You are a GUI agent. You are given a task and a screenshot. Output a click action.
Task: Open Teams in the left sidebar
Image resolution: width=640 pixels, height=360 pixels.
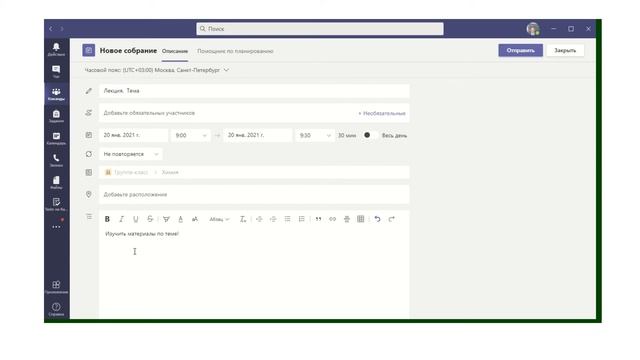[x=56, y=93]
